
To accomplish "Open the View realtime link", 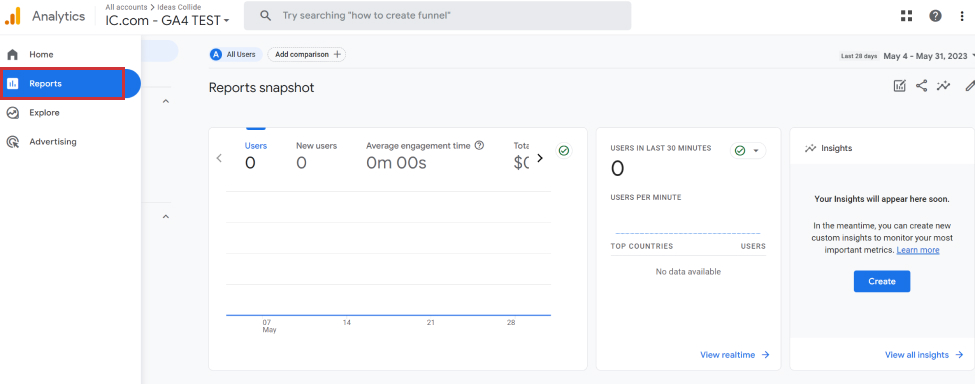I will (x=735, y=355).
